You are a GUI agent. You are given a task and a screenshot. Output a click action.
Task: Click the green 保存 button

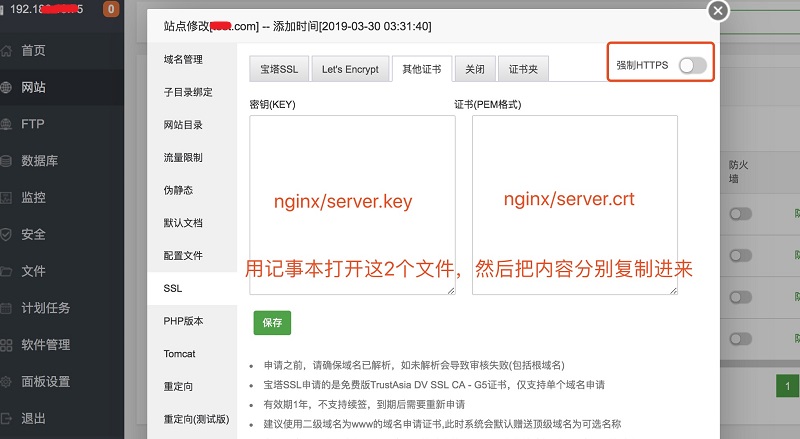(272, 323)
